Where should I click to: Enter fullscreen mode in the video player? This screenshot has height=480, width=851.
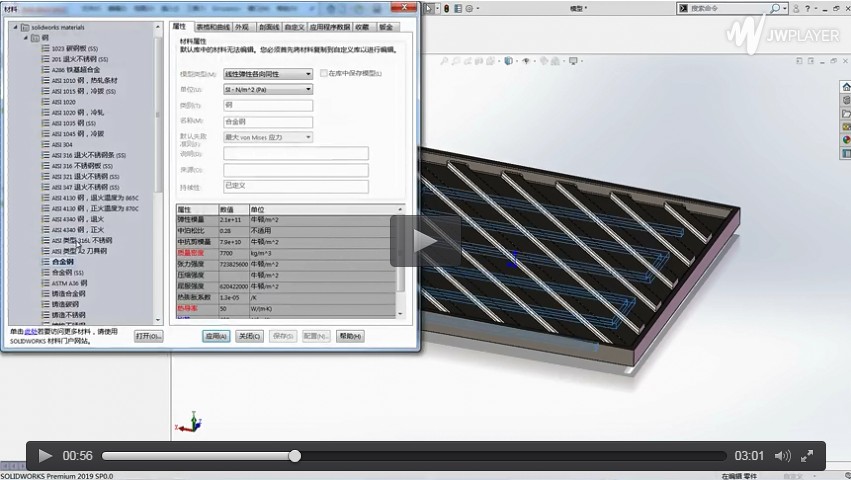click(809, 456)
